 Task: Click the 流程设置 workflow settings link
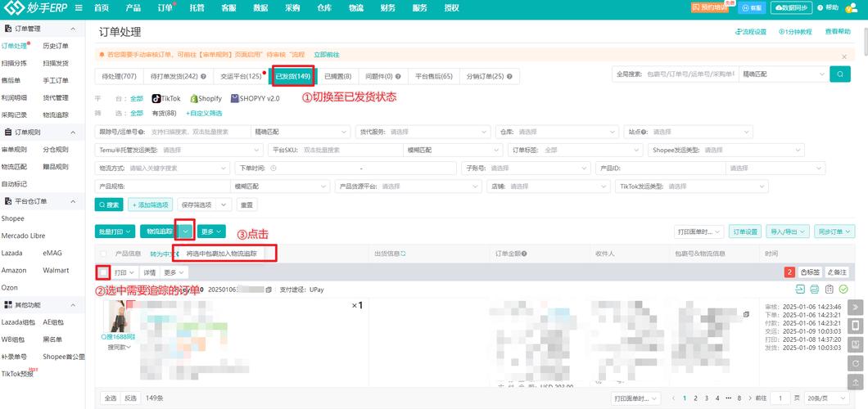coord(751,32)
